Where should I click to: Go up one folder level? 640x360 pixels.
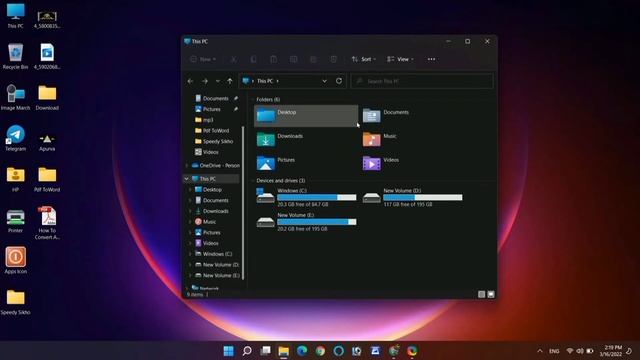point(230,81)
